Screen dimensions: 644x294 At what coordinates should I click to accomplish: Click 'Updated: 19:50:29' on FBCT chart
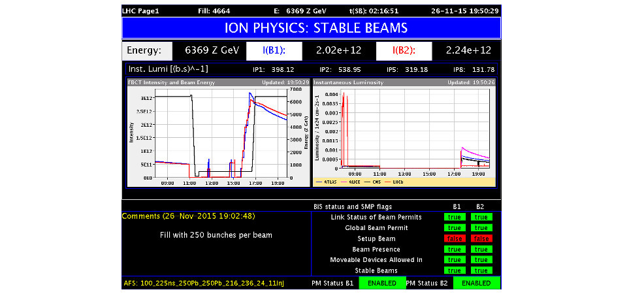coord(285,82)
